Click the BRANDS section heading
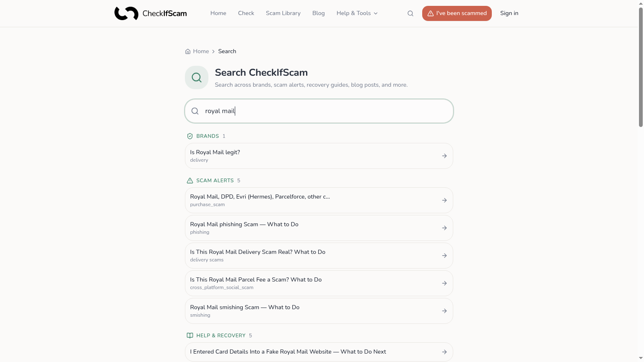Screen dimensions: 644x362 tap(208, 136)
